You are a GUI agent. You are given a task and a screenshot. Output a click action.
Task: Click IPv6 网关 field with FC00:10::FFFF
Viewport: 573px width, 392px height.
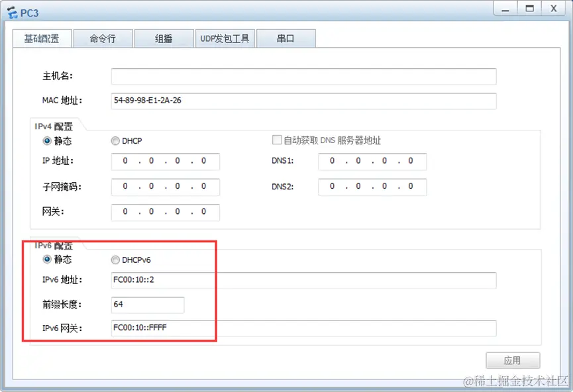coord(303,328)
